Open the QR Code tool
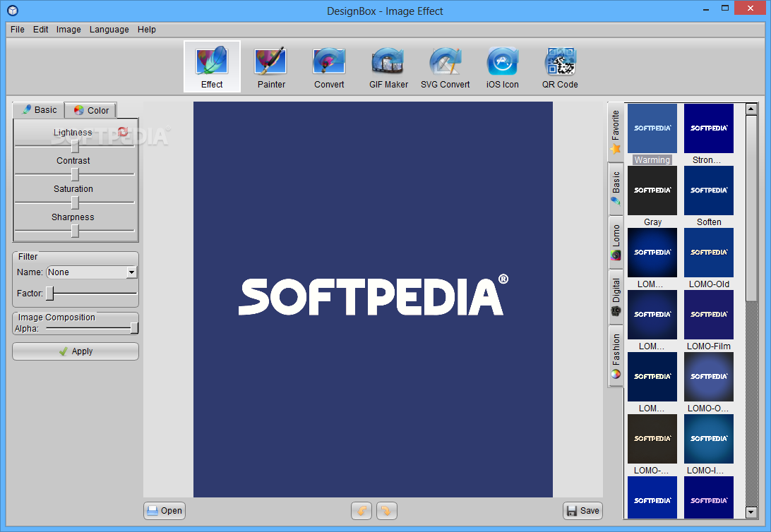Screen dimensions: 771x532 [x=560, y=66]
